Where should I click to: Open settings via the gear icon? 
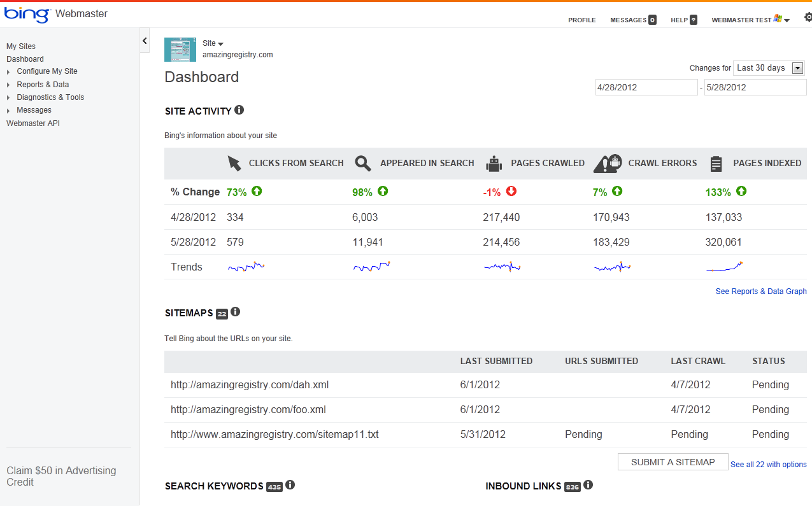pos(808,18)
